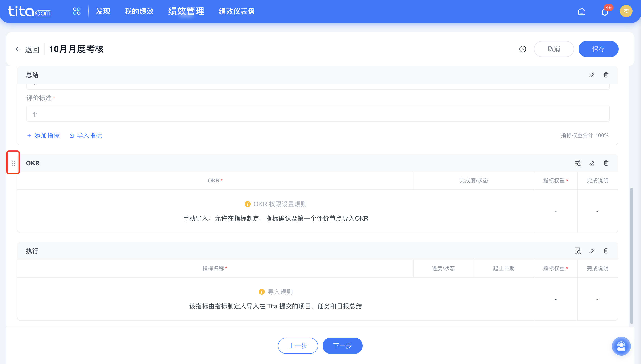
Task: Go to the 发现 menu
Action: [x=103, y=11]
